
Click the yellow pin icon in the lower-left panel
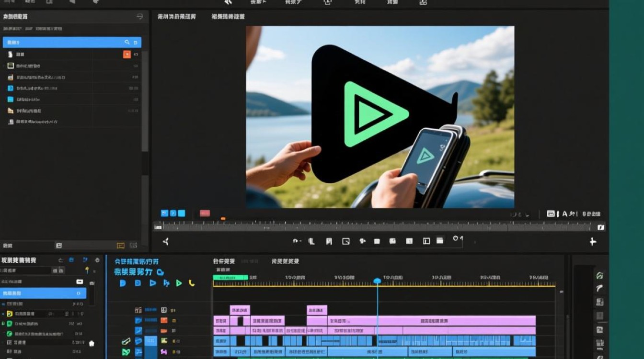click(x=87, y=270)
